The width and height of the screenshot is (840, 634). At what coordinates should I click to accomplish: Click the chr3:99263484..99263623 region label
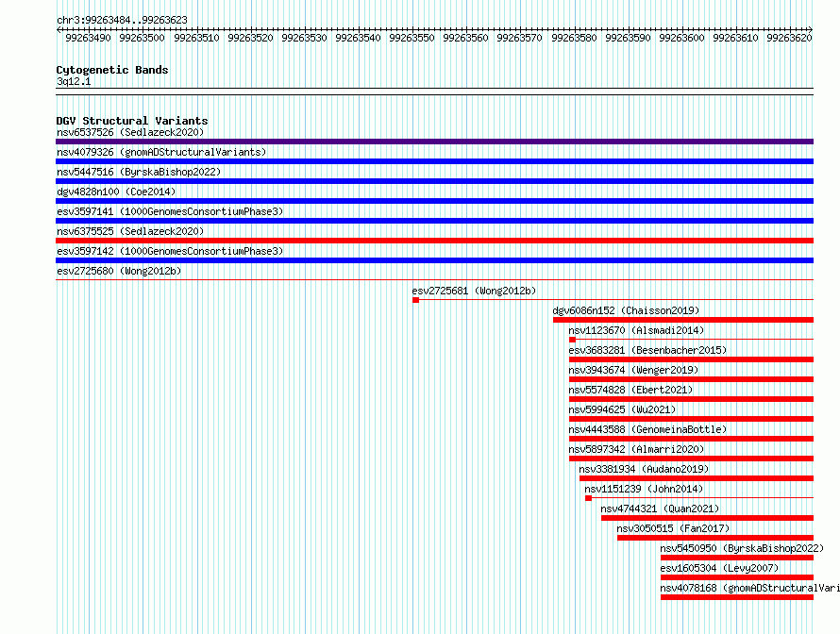[122, 20]
